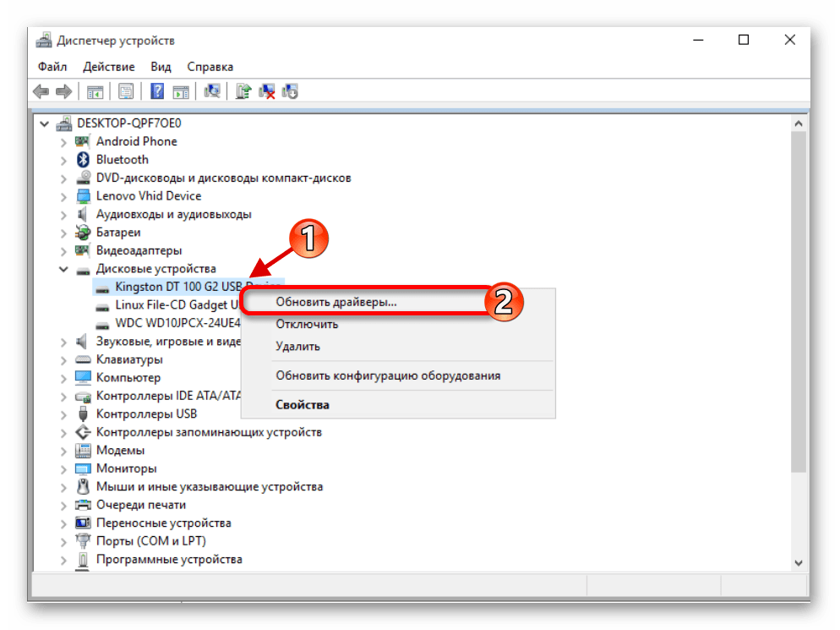
Task: Click the Show/Hide console tree icon
Action: click(95, 91)
